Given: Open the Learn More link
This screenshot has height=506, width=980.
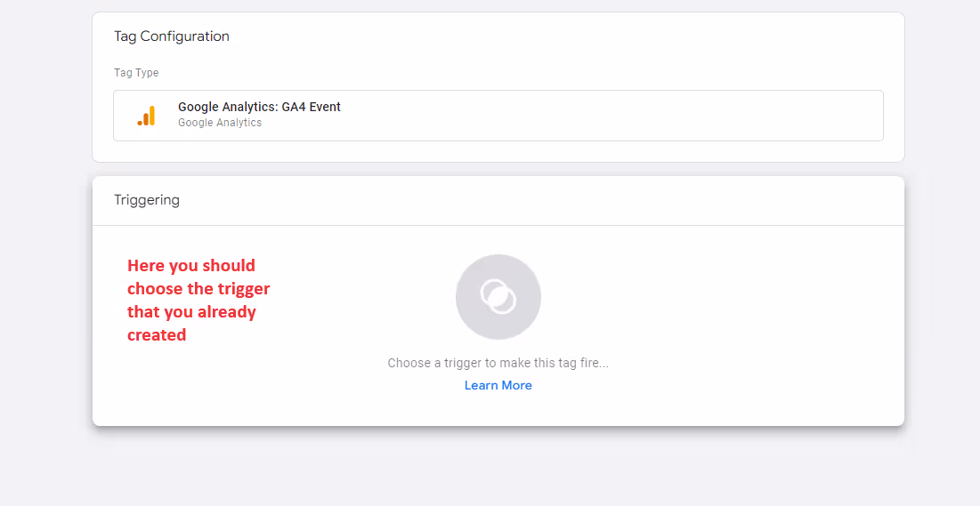Looking at the screenshot, I should 498,385.
